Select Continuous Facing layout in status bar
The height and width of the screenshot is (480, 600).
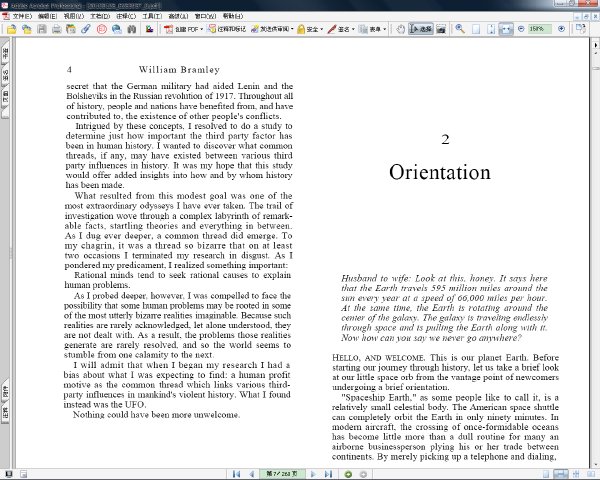[576, 474]
